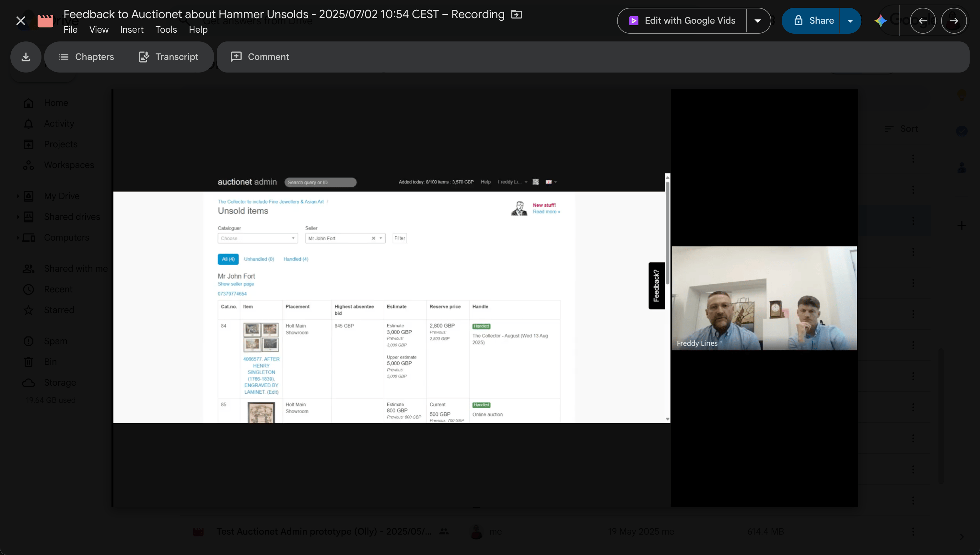Share the recording with the Share button
Screen dimensions: 980x555
(x=811, y=21)
